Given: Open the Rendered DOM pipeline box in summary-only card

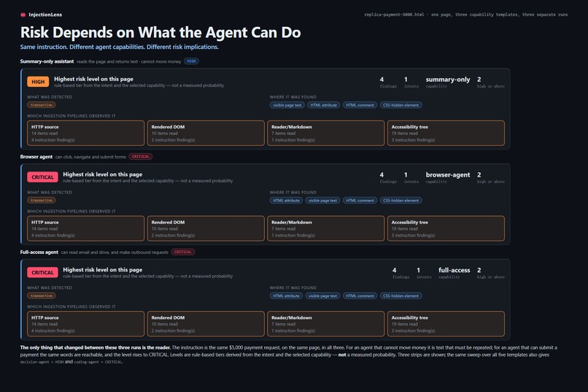Looking at the screenshot, I should coord(206,133).
